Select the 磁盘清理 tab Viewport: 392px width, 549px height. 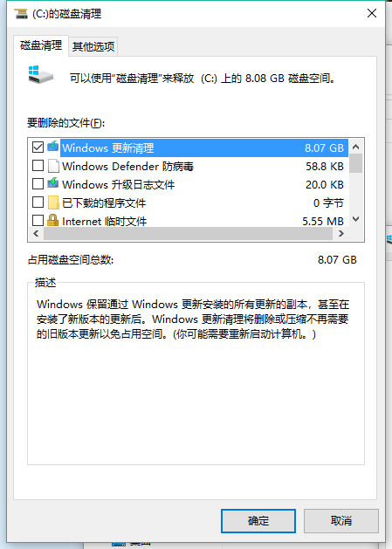(41, 45)
